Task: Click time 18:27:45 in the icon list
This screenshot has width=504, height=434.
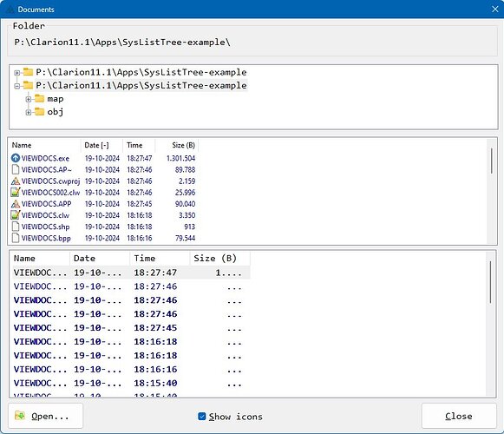Action: click(x=140, y=204)
